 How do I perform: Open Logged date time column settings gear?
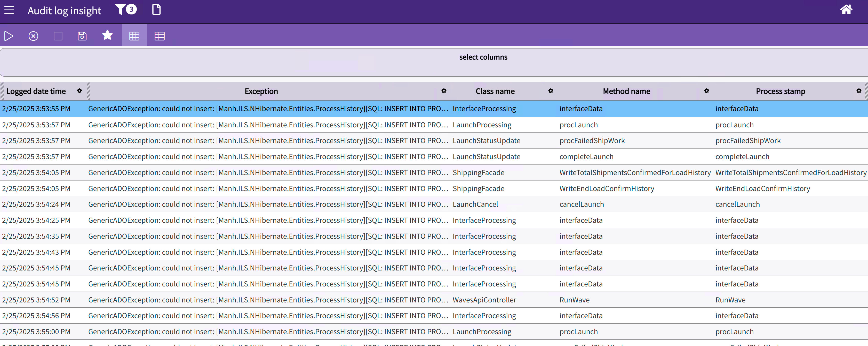(x=79, y=91)
